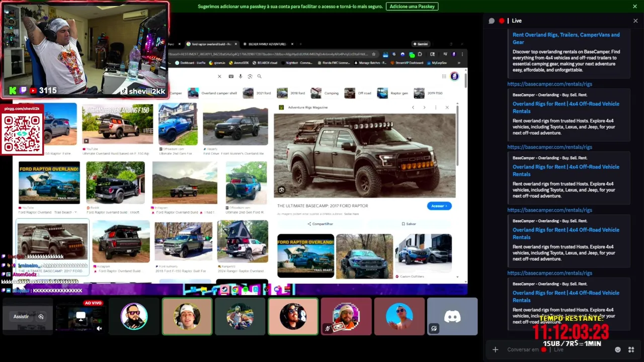Unmute the live stream speaker icon

point(99,328)
